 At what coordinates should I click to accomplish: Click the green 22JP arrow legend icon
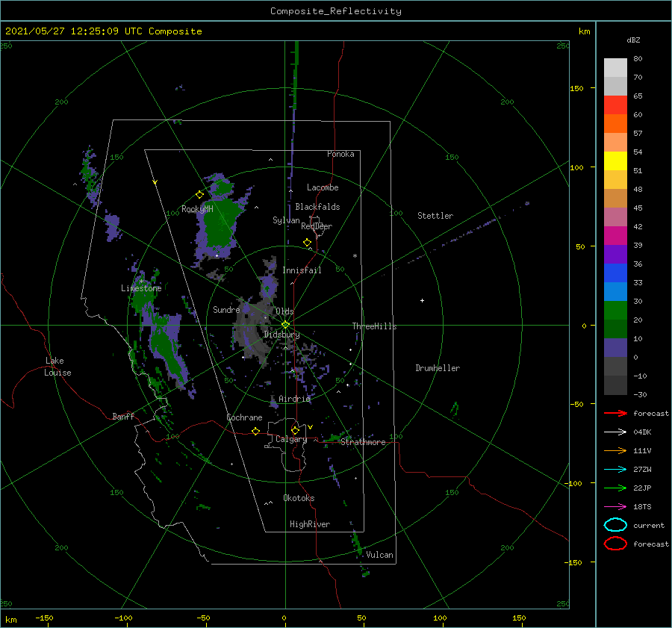tap(615, 488)
